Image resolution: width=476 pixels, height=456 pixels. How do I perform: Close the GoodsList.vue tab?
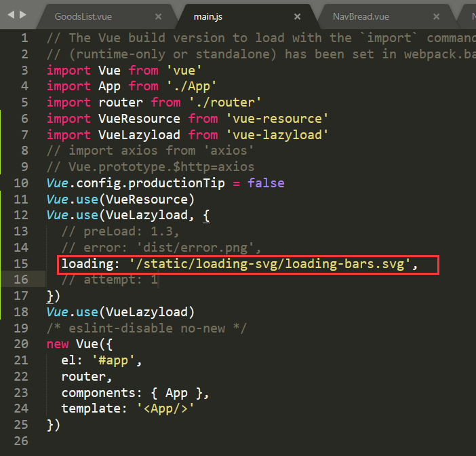(158, 16)
